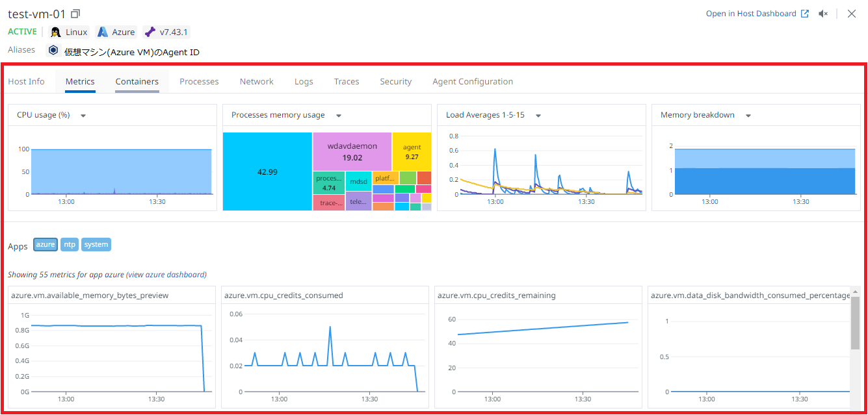Click the Apps label

(x=18, y=246)
